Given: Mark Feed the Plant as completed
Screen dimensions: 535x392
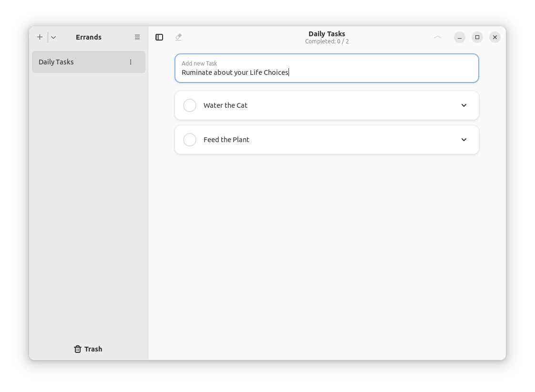Looking at the screenshot, I should pyautogui.click(x=190, y=139).
